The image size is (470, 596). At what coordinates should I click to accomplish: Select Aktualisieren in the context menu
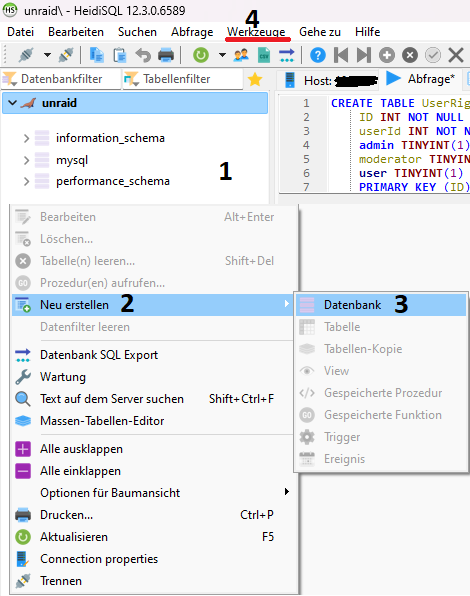tap(152, 537)
